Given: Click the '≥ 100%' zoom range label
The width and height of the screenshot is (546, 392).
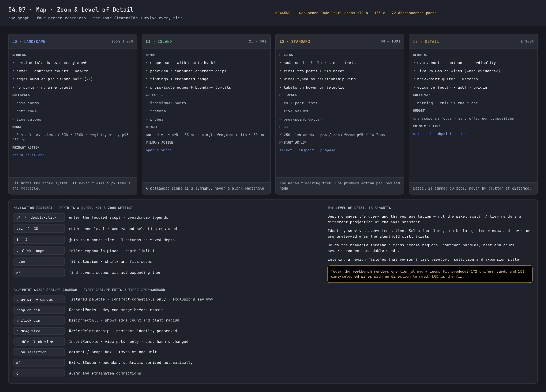Looking at the screenshot, I should (527, 41).
